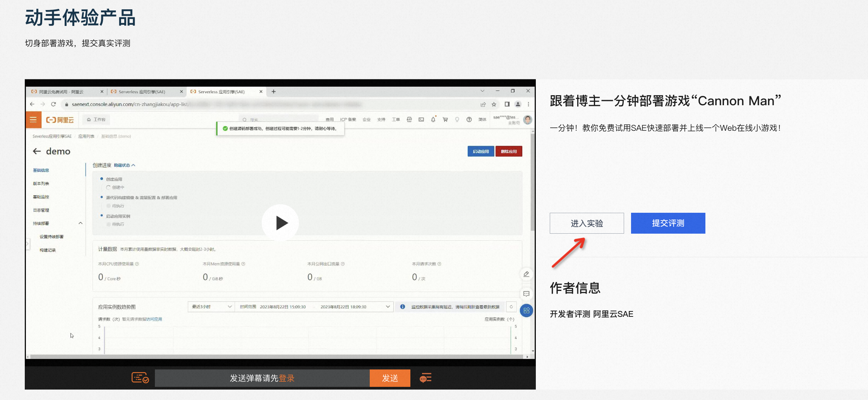Screen dimensions: 868x400
Task: Click help icon beside 本月Mem资源使用量
Action: 243,264
